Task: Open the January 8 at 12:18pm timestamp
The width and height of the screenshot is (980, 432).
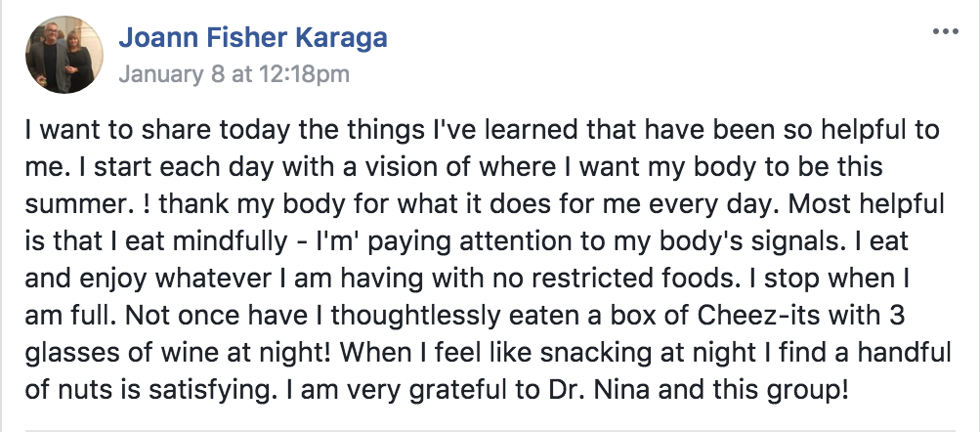Action: (x=234, y=74)
